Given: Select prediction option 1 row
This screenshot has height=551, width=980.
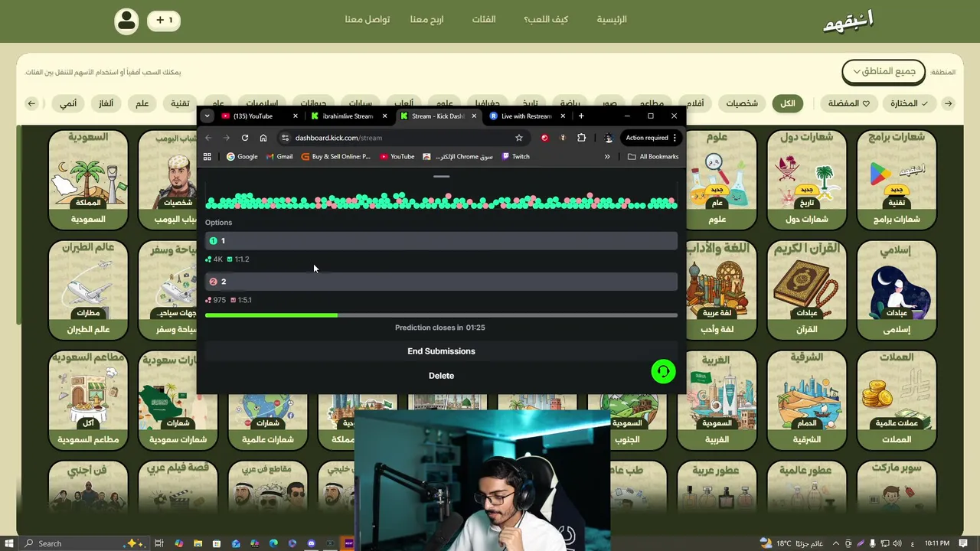Looking at the screenshot, I should point(441,240).
